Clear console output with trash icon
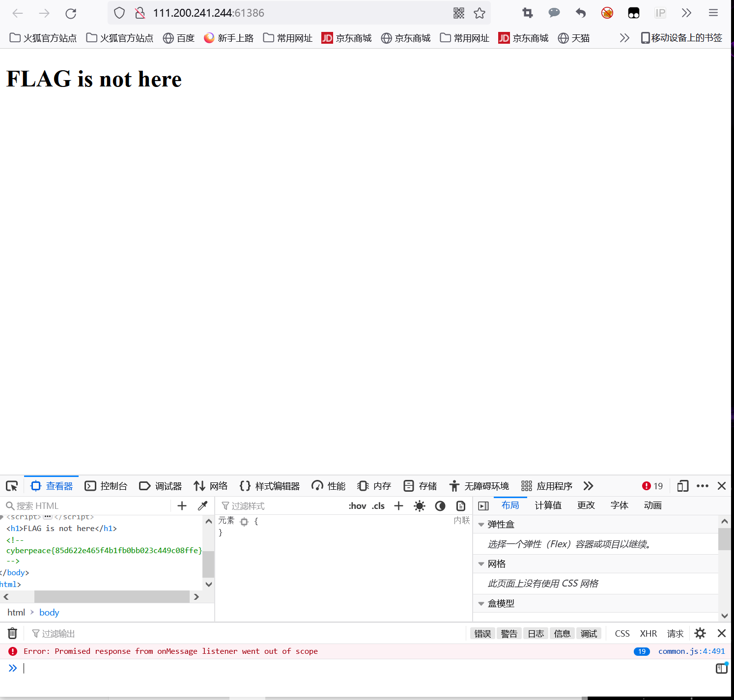Viewport: 734px width, 700px height. (x=12, y=633)
